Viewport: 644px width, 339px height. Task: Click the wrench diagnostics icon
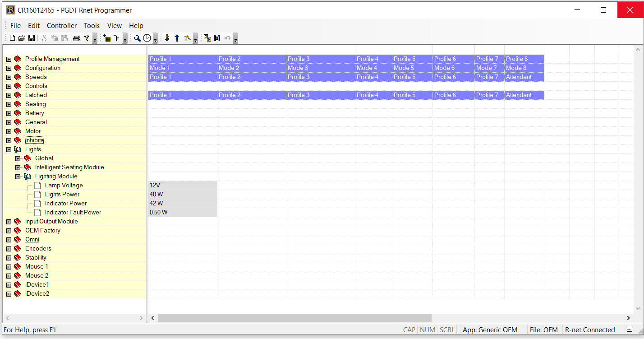pyautogui.click(x=137, y=38)
